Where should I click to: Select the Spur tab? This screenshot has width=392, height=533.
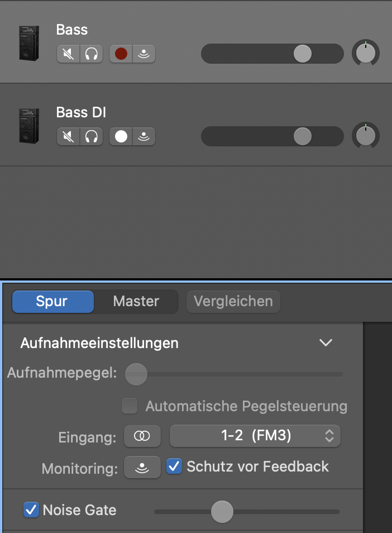tap(52, 302)
